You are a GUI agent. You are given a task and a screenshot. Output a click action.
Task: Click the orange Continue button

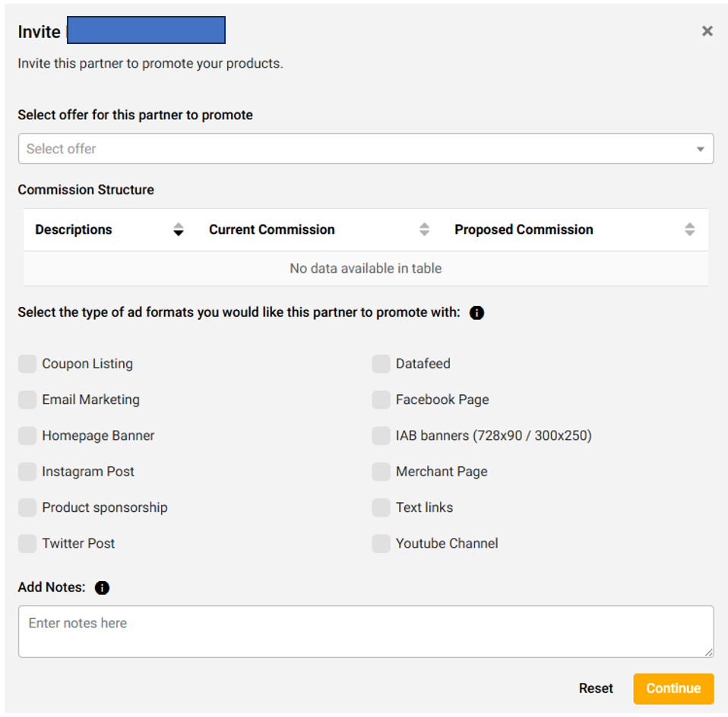(x=673, y=689)
